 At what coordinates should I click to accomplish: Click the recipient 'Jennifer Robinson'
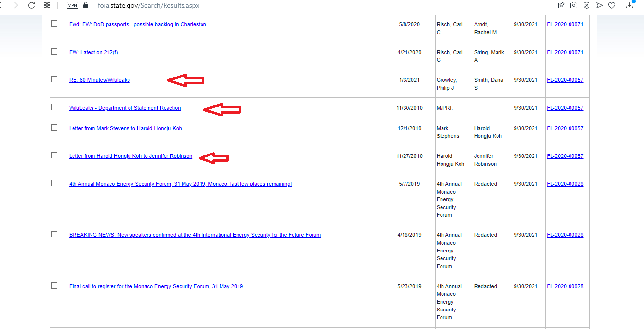coord(486,160)
